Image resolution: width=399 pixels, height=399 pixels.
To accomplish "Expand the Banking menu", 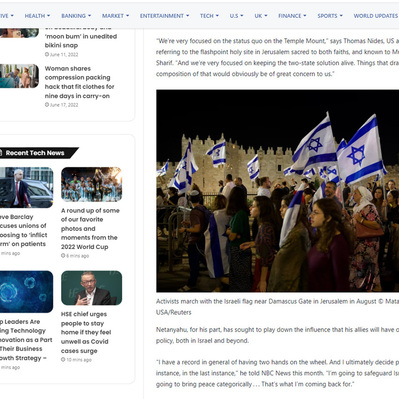I will 76,16.
